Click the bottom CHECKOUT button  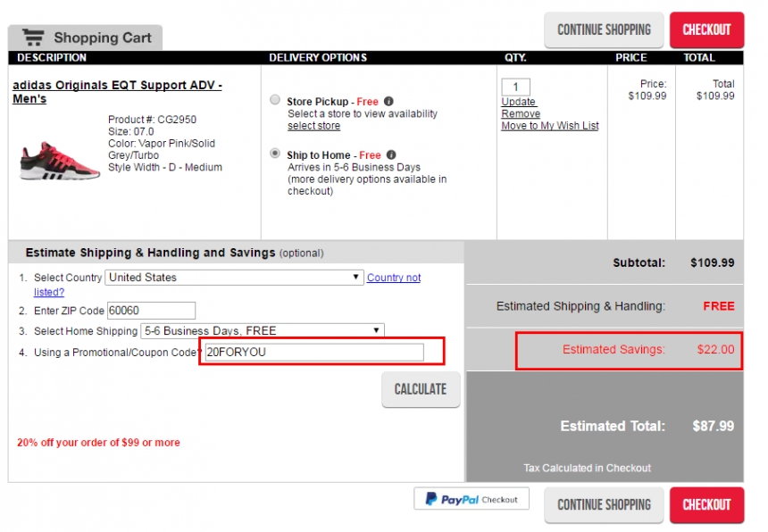(x=706, y=505)
